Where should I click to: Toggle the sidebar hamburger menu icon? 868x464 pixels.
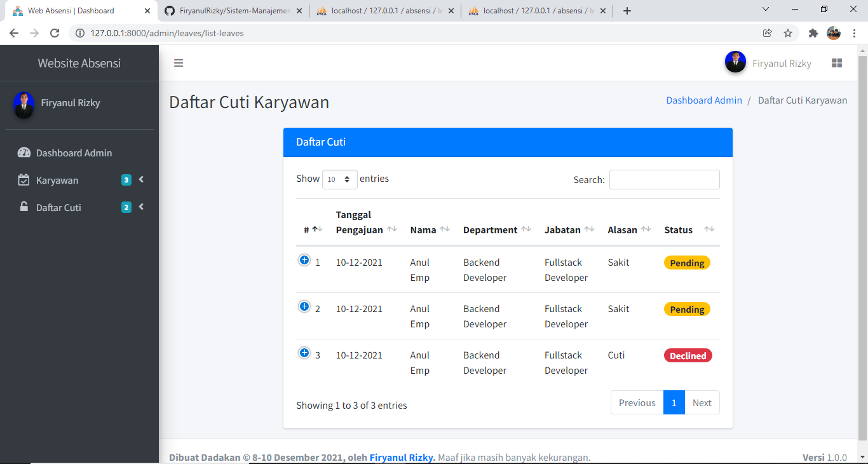click(x=179, y=63)
